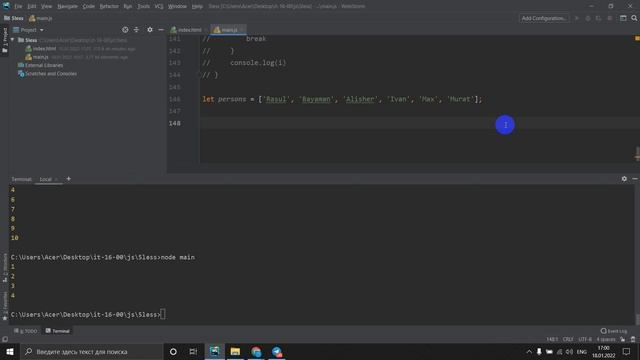Click Add Configuration button
This screenshot has width=640, height=360.
coord(544,18)
